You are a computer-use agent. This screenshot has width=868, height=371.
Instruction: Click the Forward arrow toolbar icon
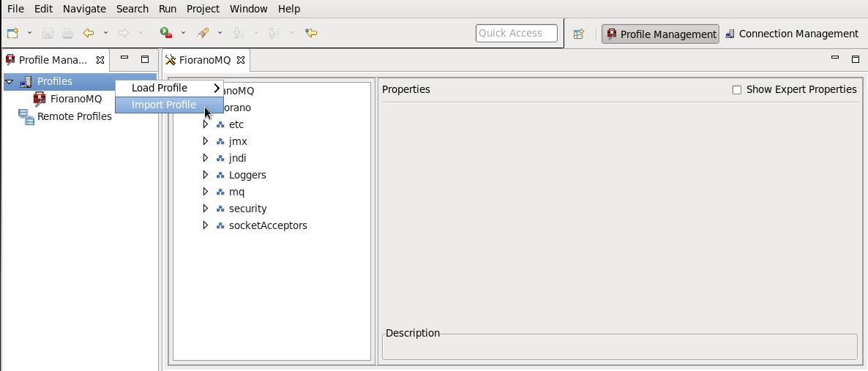click(124, 33)
